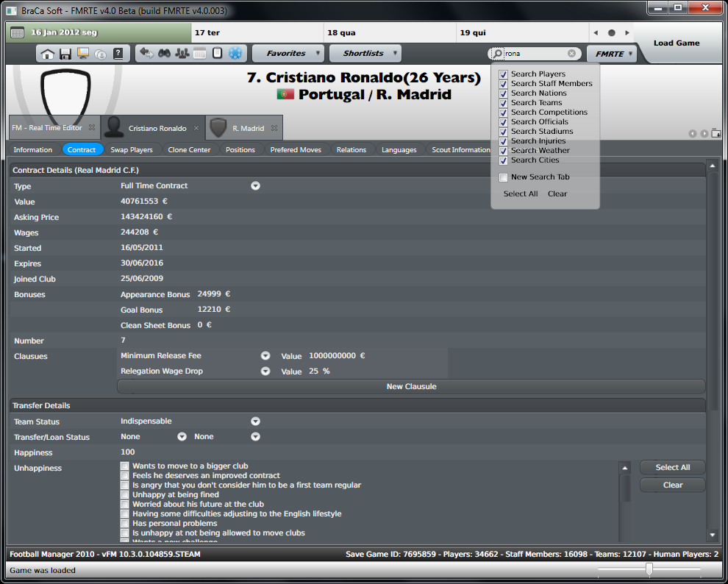Screen dimensions: 728x584
Task: Toggle Search Stadiums checkbox
Action: 503,132
